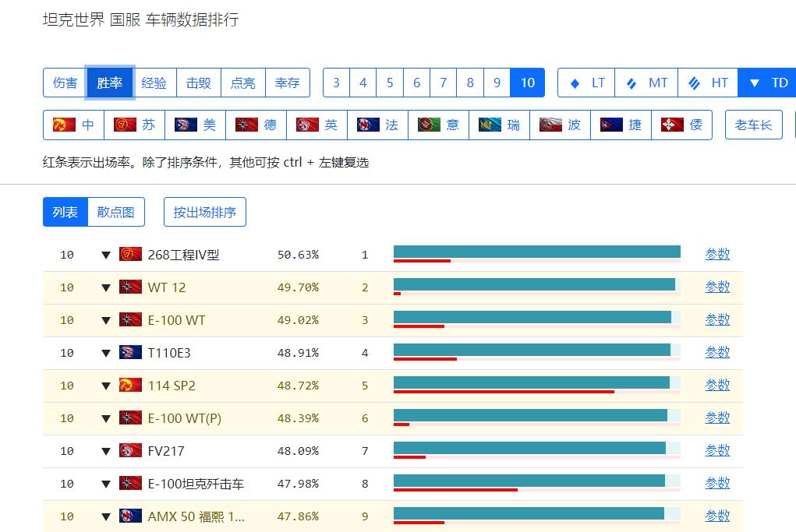
Task: Toggle tier 8 in the tier filter
Action: click(471, 82)
